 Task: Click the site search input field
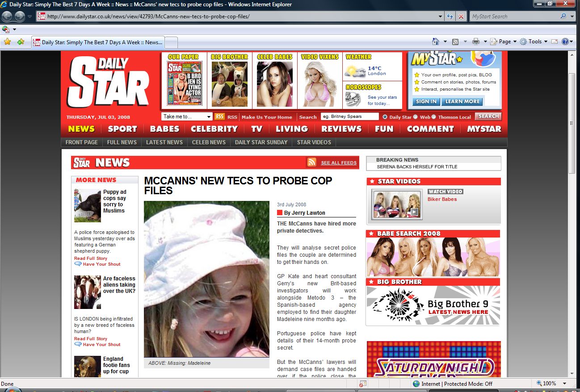(x=349, y=117)
